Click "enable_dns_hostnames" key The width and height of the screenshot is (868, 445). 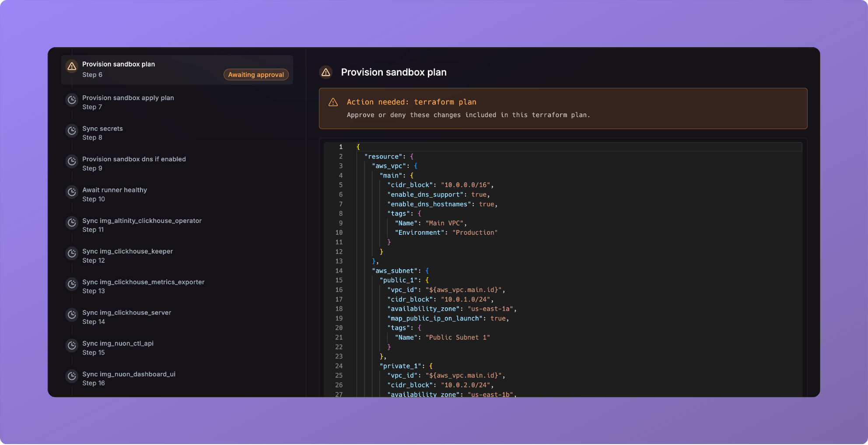click(429, 204)
